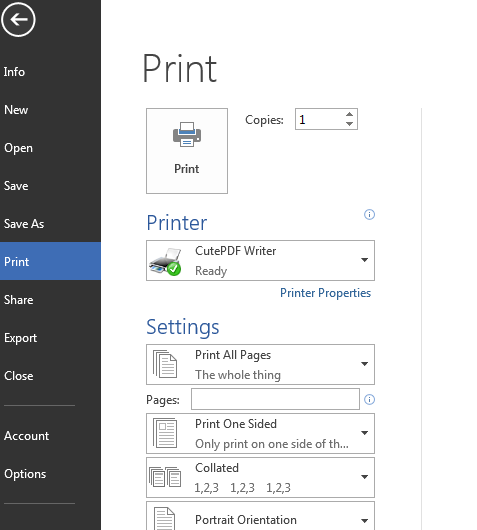
Task: Click the info icon next to Pages field
Action: tap(369, 399)
